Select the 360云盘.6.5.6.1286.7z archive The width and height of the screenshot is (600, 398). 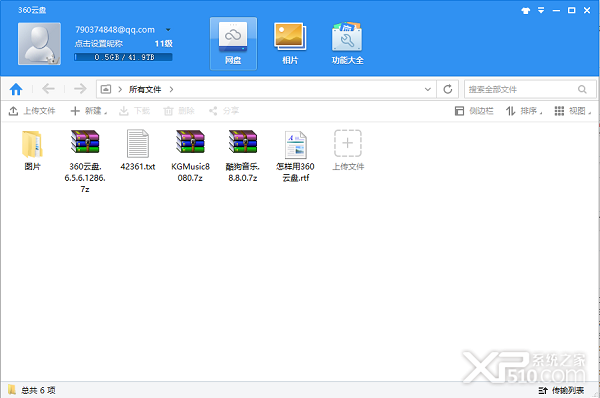tap(85, 161)
